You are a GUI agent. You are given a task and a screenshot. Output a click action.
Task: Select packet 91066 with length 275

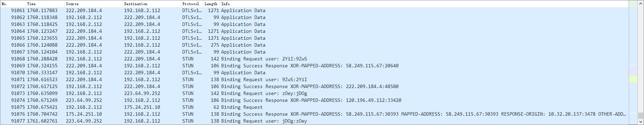tap(314, 45)
